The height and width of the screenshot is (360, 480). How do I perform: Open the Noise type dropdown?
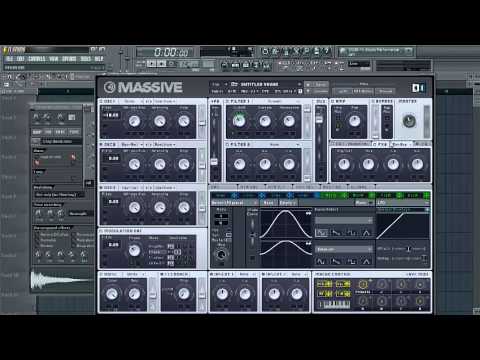point(135,274)
